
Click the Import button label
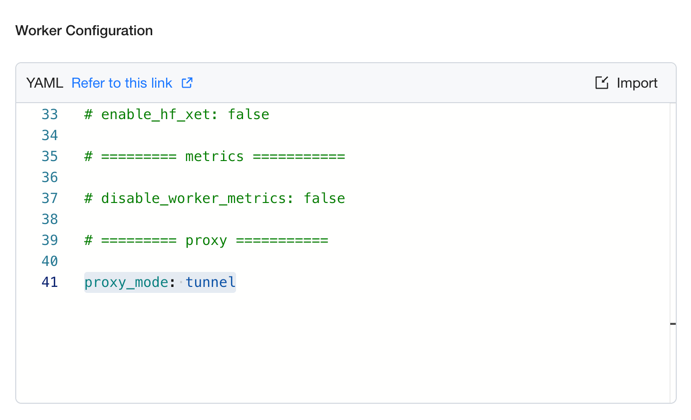tap(637, 83)
